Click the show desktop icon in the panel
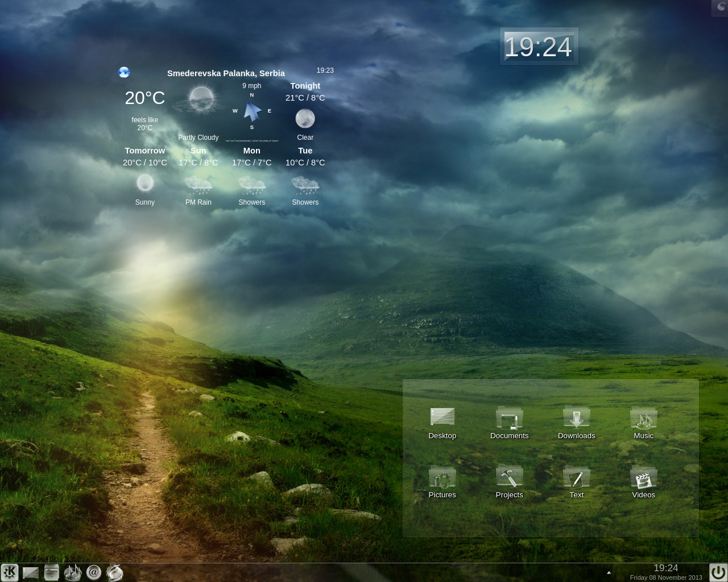The height and width of the screenshot is (582, 728). point(31,572)
